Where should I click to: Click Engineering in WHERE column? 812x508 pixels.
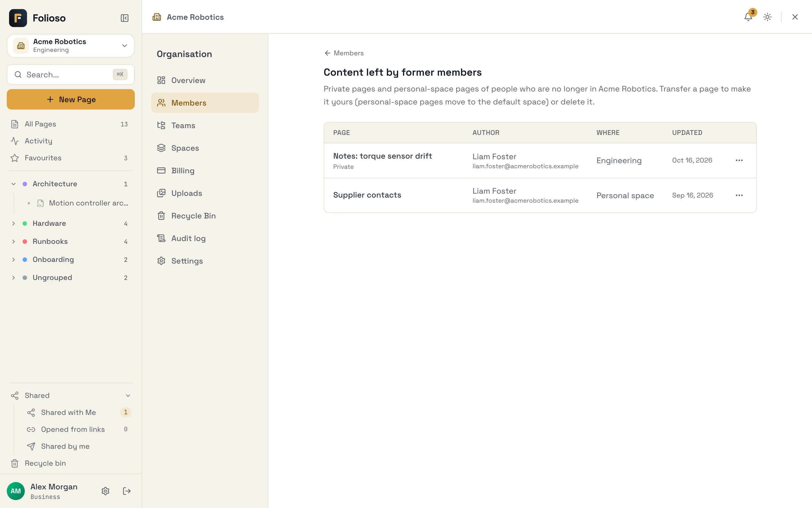[x=619, y=161]
